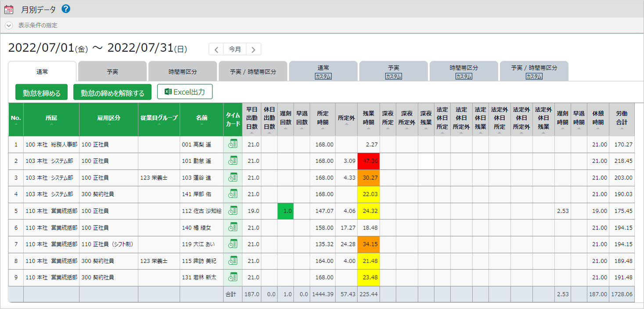The width and height of the screenshot is (644, 309).
Task: Open the help question mark icon
Action: pos(66,9)
